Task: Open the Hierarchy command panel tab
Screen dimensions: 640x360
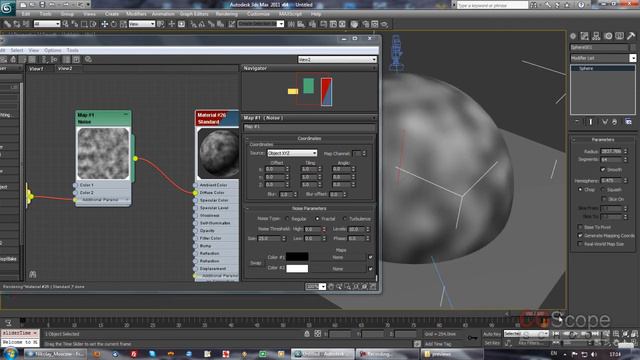Action: pos(596,36)
